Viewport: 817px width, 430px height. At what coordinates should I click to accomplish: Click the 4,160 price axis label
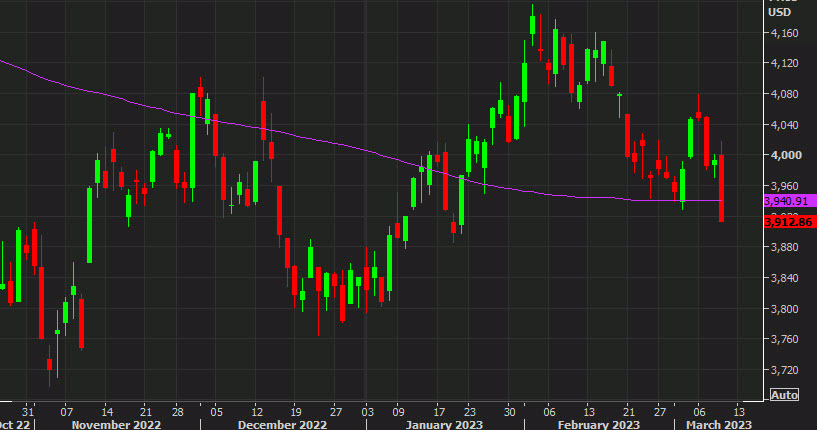pyautogui.click(x=784, y=33)
